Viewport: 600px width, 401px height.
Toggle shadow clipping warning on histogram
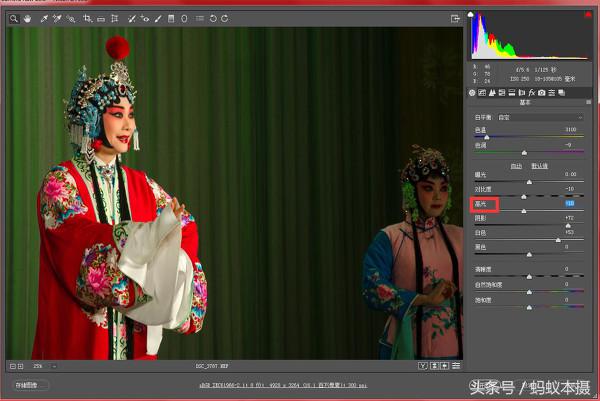471,15
